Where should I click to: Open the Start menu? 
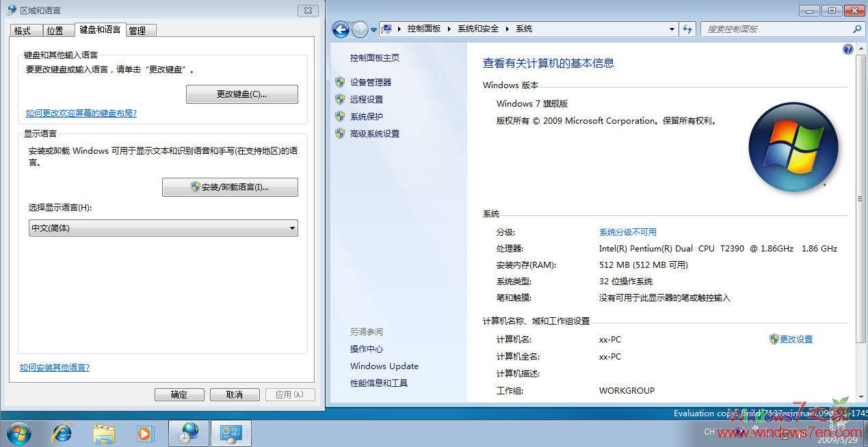coord(18,432)
